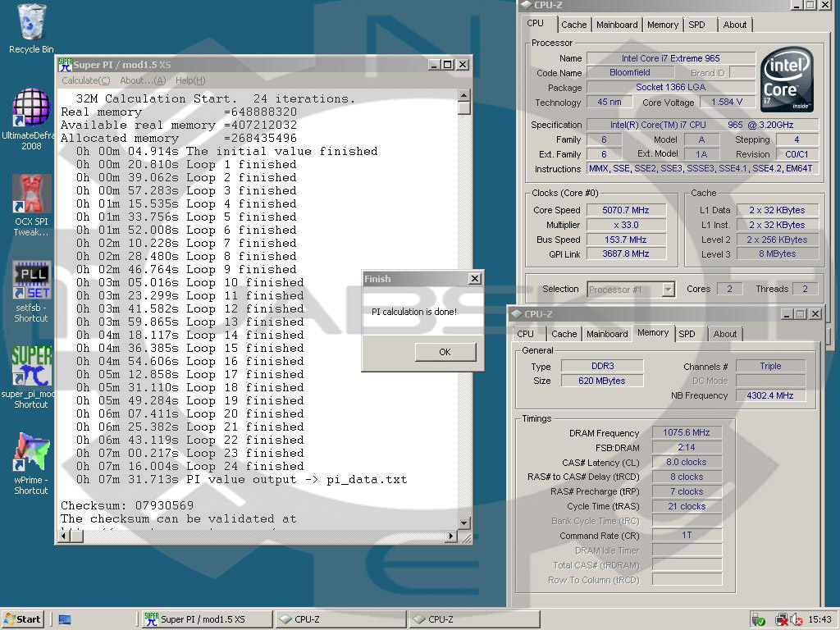Click Super PI vertical scrollbar thumb

tap(464, 107)
